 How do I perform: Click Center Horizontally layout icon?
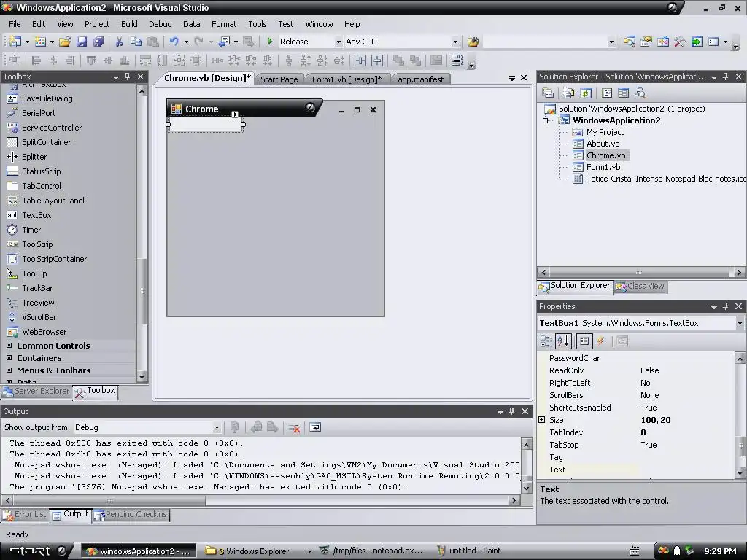tap(360, 61)
